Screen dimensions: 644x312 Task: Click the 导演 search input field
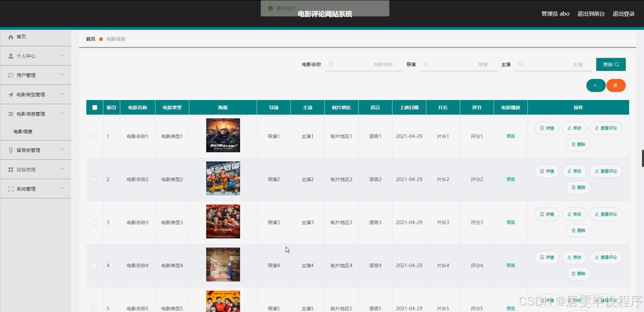coord(459,64)
